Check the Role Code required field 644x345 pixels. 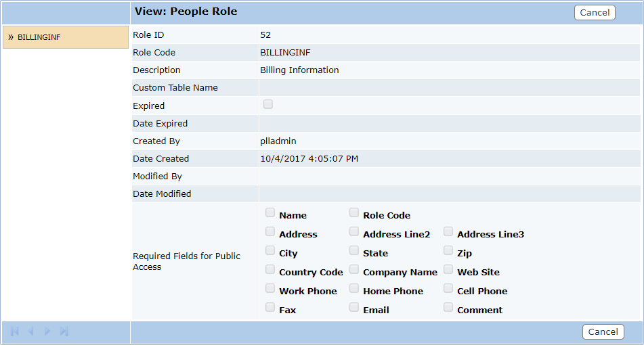(x=354, y=212)
